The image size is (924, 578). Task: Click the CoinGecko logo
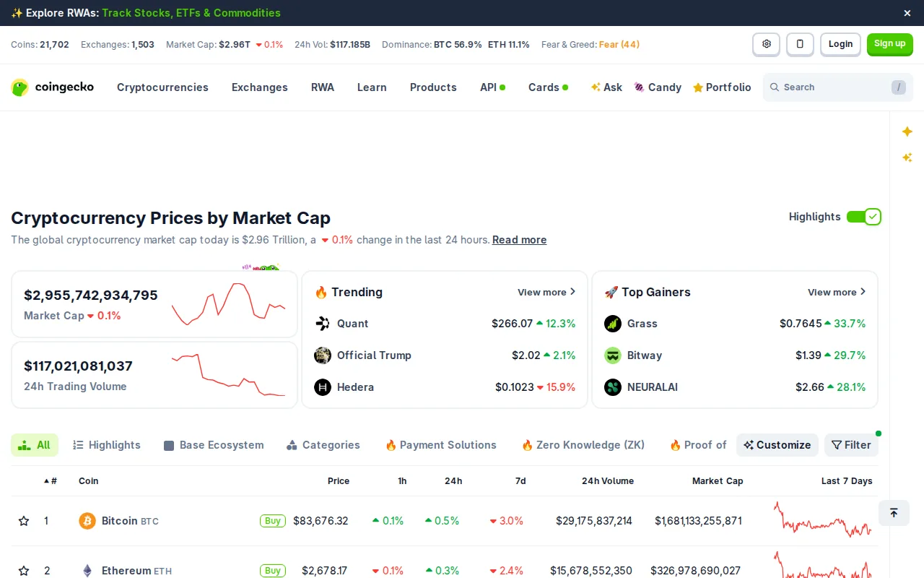pos(53,87)
